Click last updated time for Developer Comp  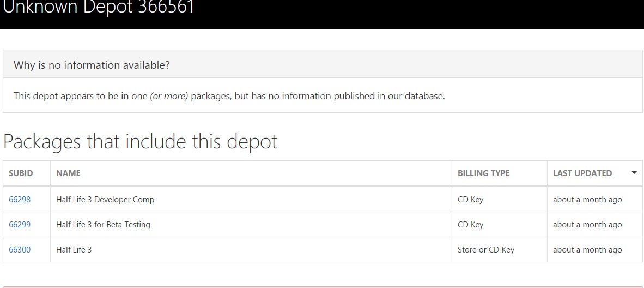click(x=587, y=200)
